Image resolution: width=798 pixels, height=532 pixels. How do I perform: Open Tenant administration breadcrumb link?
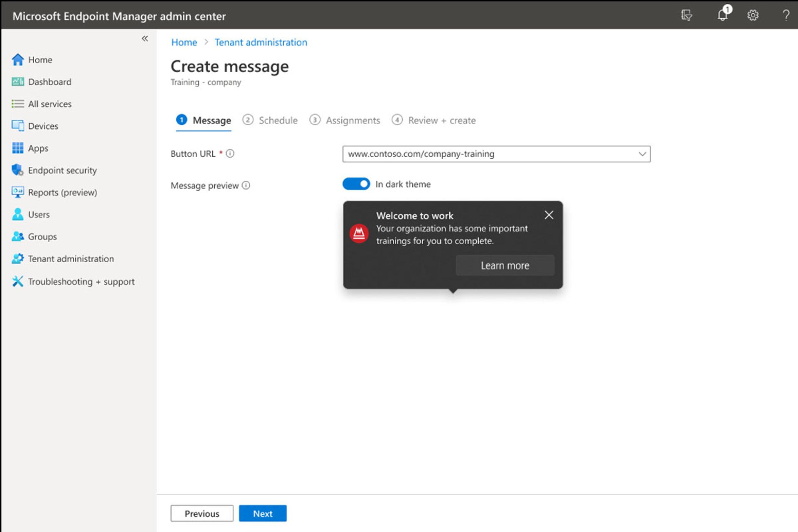[261, 42]
